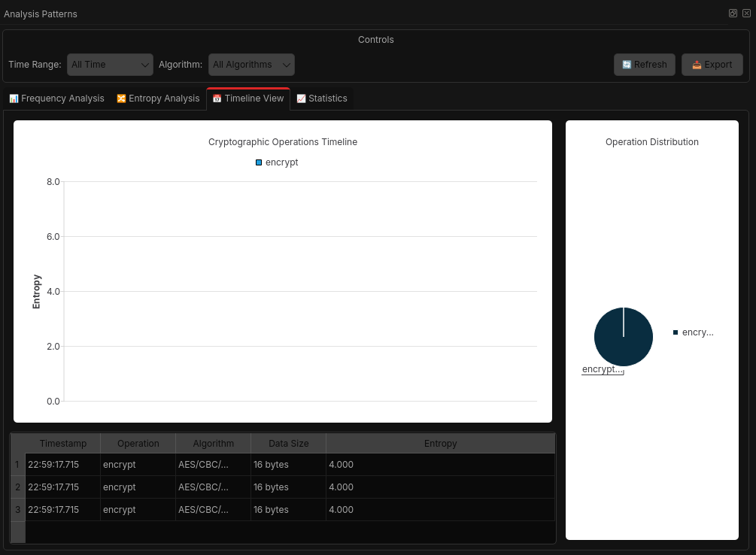
Task: Click the circular arrows icon inside Refresh button
Action: (627, 64)
